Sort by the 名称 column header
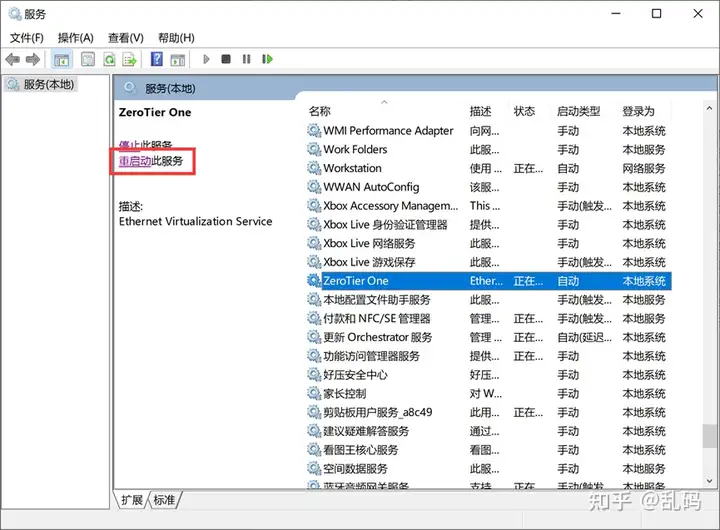 pyautogui.click(x=320, y=111)
